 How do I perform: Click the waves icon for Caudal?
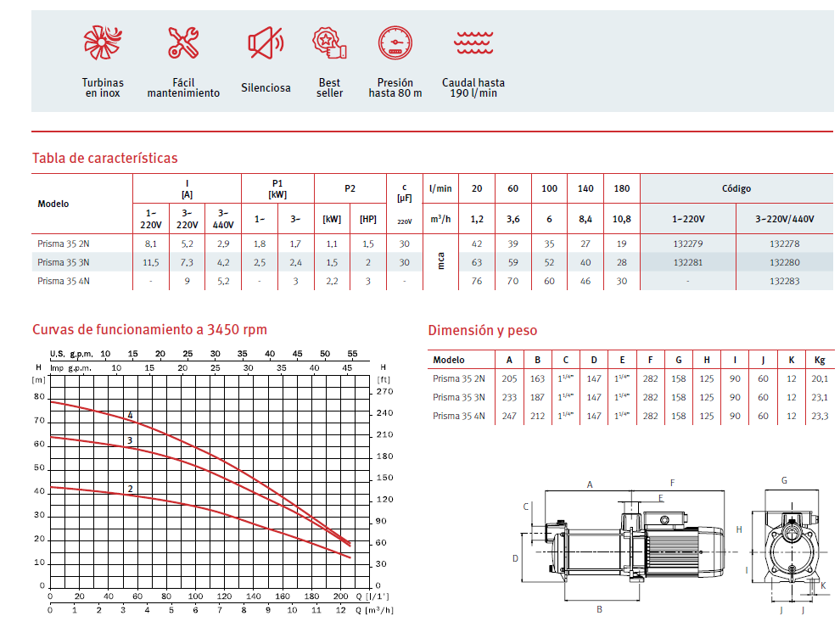click(x=473, y=42)
